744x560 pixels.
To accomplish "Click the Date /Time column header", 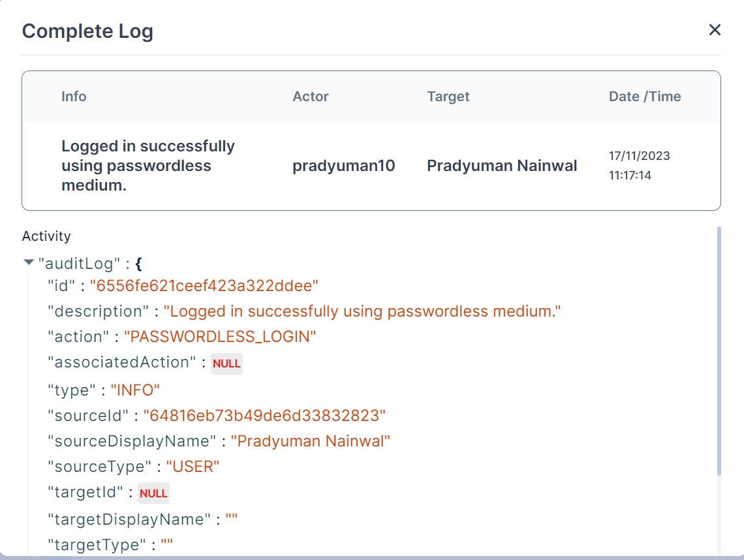I will click(x=644, y=97).
